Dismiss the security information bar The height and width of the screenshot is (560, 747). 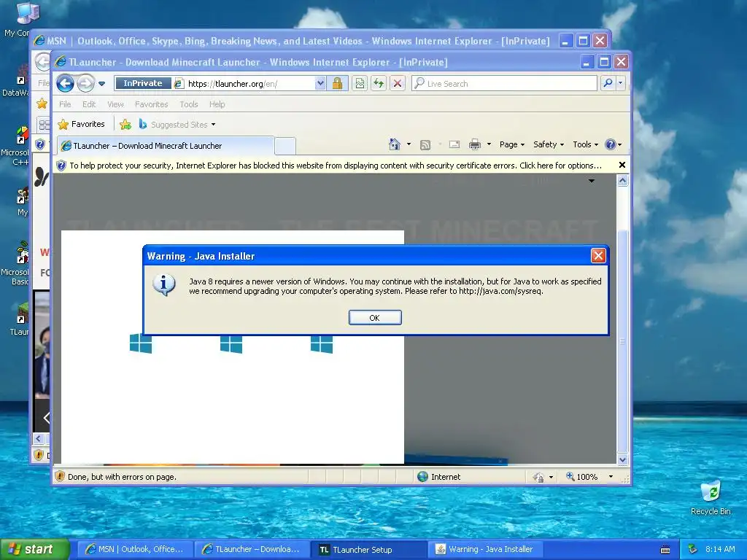[x=622, y=165]
